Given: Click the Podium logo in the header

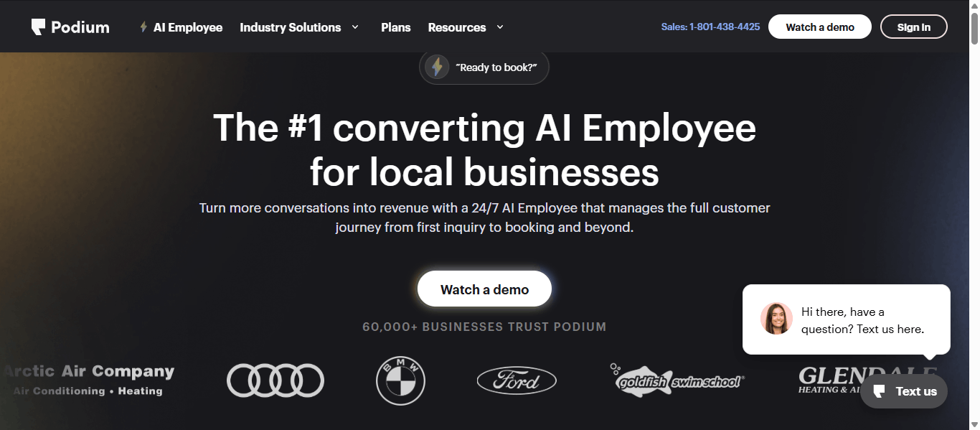Looking at the screenshot, I should [70, 27].
